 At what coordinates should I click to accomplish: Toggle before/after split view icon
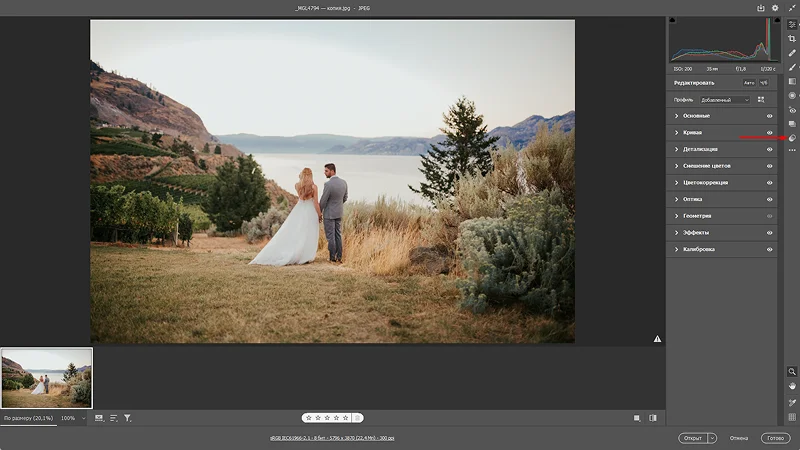click(x=653, y=418)
